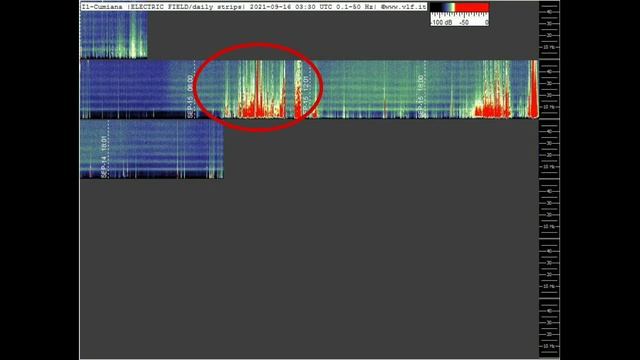The width and height of the screenshot is (640, 360).
Task: Click the short topmost spectrogram strip
Action: tap(114, 35)
